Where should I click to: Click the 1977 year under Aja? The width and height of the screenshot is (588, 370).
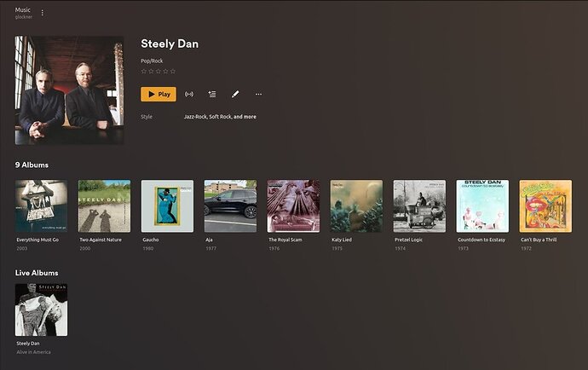coord(210,248)
